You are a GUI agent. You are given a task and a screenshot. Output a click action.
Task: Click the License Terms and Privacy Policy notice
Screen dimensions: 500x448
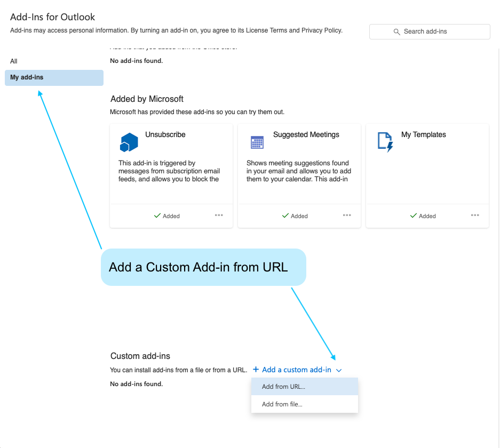pos(176,30)
